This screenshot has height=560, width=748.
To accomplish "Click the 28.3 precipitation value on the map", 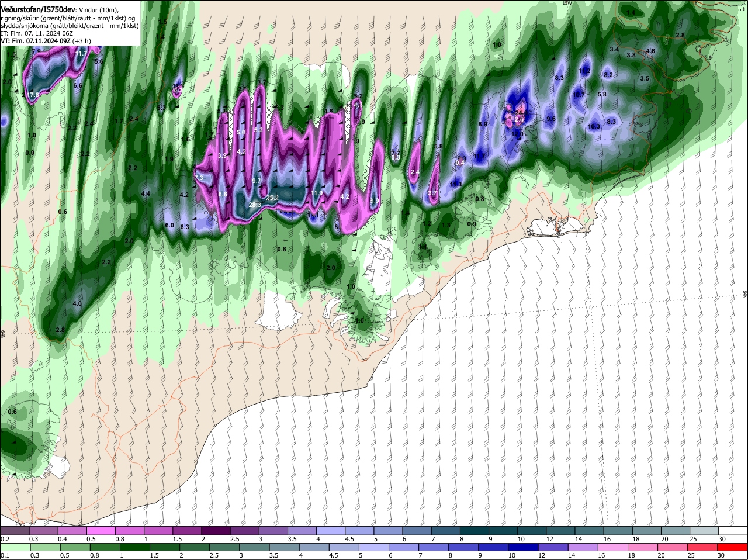I will (255, 205).
